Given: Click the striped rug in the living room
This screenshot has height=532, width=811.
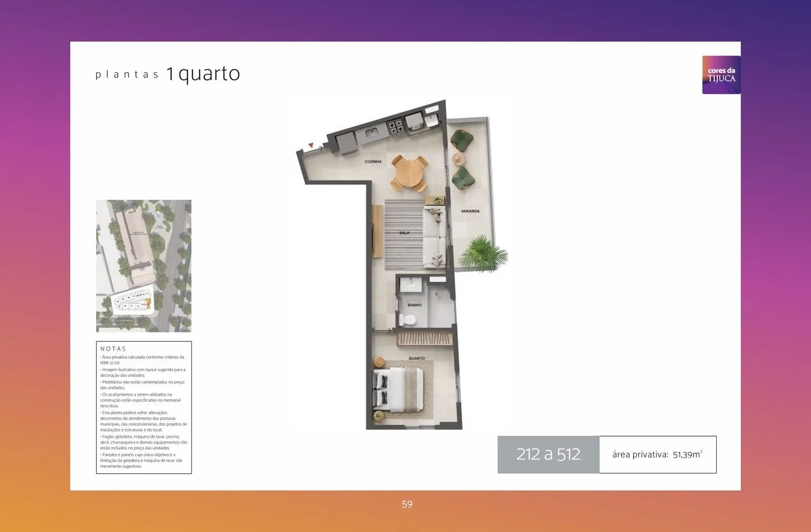Looking at the screenshot, I should (404, 235).
